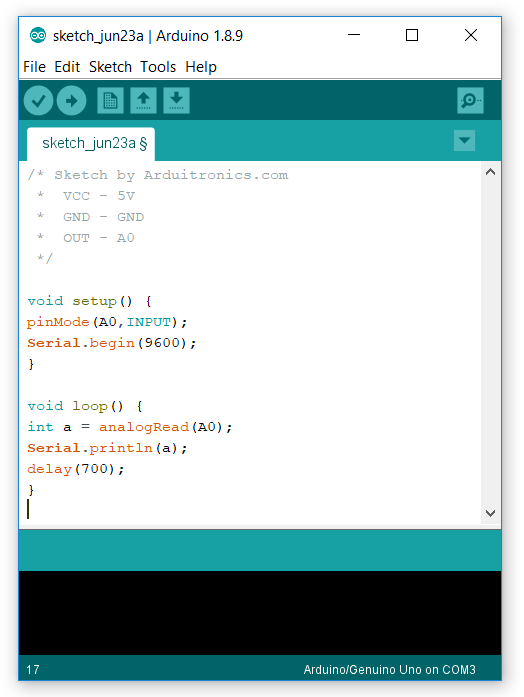Create a new sketch file icon
This screenshot has width=524, height=697.
pyautogui.click(x=110, y=100)
